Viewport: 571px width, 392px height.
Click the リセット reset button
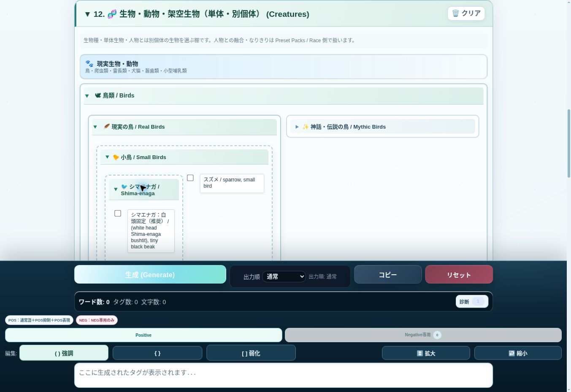pos(459,274)
